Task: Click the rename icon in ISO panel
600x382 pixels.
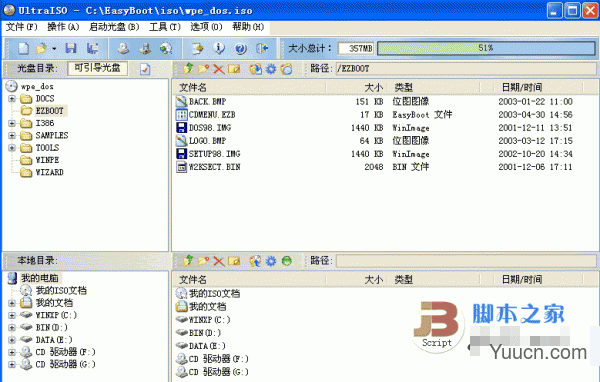Action: (x=234, y=69)
